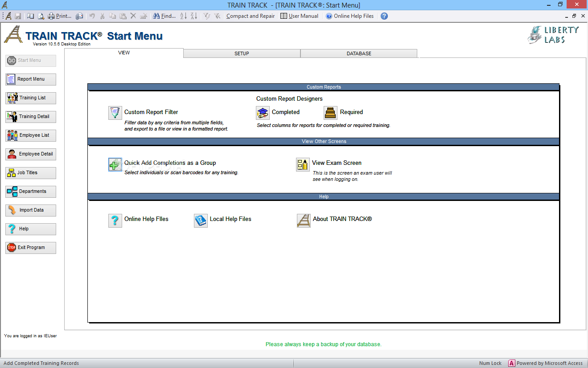Click the Custom Report Filter label
The image size is (588, 368).
click(x=151, y=112)
